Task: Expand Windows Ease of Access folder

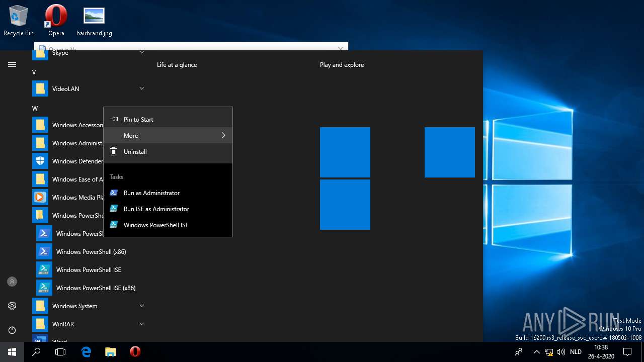Action: (67, 179)
